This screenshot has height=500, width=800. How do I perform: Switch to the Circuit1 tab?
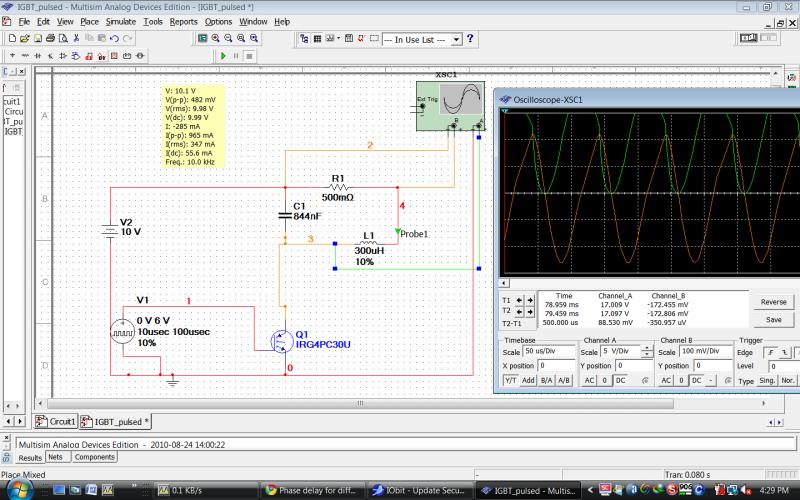tap(56, 421)
